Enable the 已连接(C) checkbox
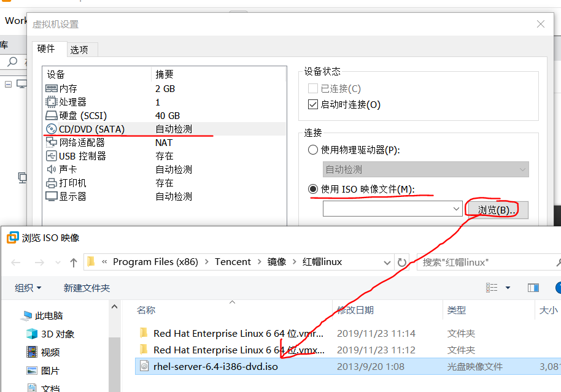The height and width of the screenshot is (392, 561). pyautogui.click(x=312, y=88)
